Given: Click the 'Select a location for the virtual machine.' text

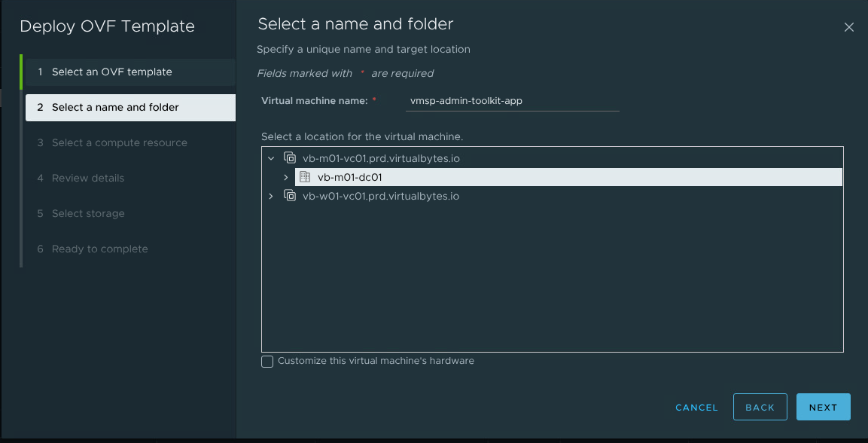Looking at the screenshot, I should tap(362, 136).
